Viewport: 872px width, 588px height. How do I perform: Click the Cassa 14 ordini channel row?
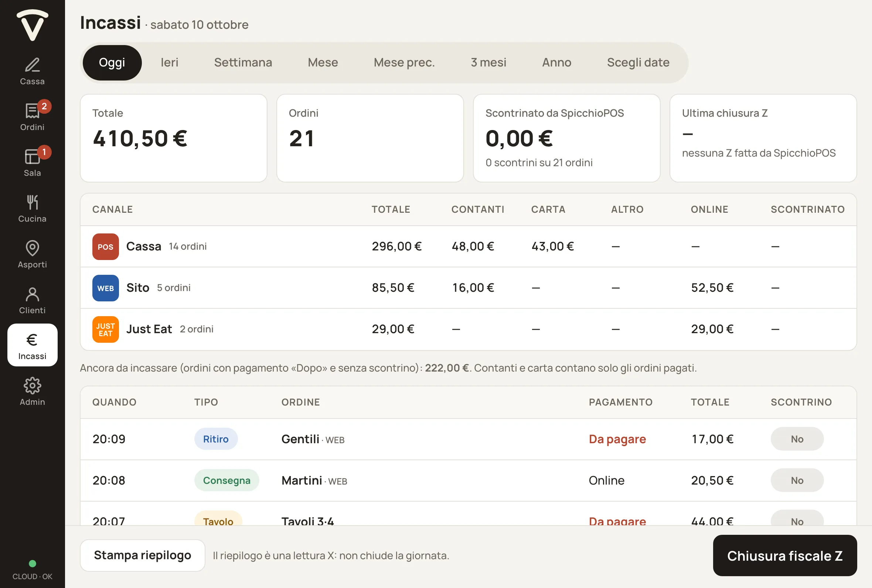[x=468, y=246]
